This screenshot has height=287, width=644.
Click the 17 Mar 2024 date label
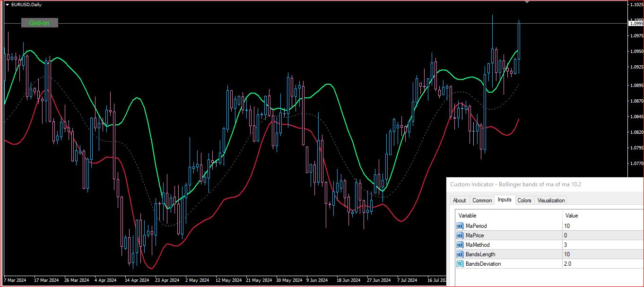(x=46, y=280)
